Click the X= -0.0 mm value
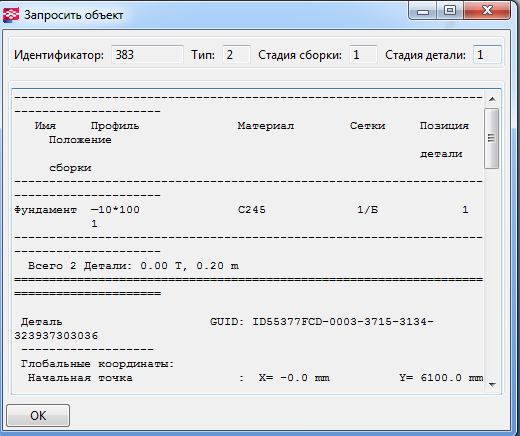Screen dimensions: 520x436 pos(294,378)
